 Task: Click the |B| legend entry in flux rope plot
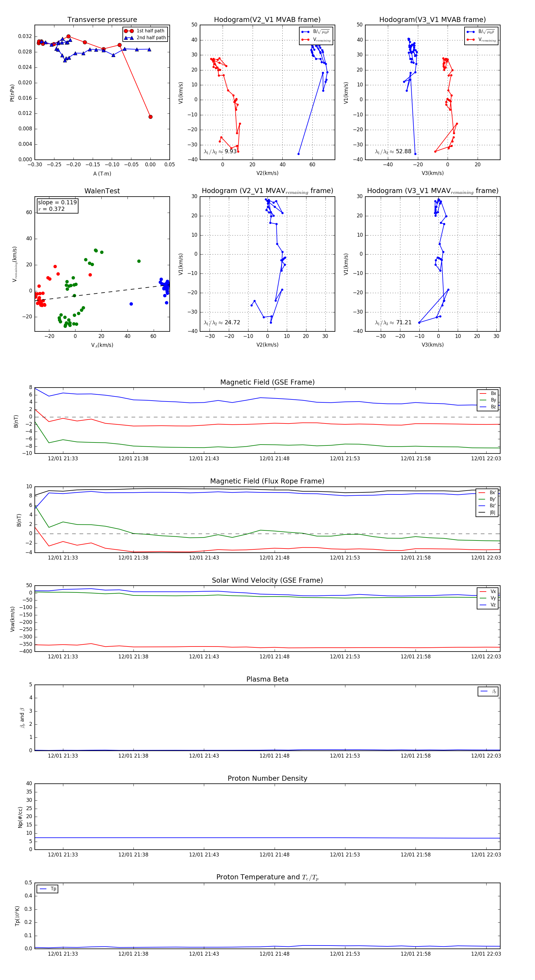(488, 513)
